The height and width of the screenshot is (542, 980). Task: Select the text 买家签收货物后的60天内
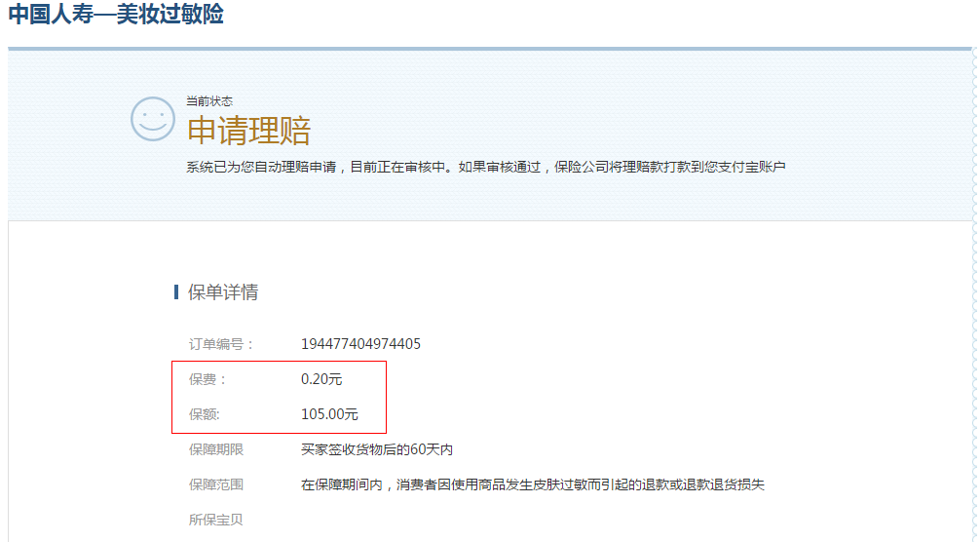click(377, 449)
